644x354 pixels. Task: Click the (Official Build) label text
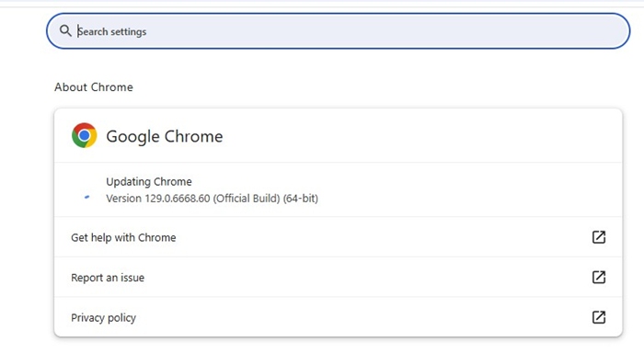click(x=247, y=199)
